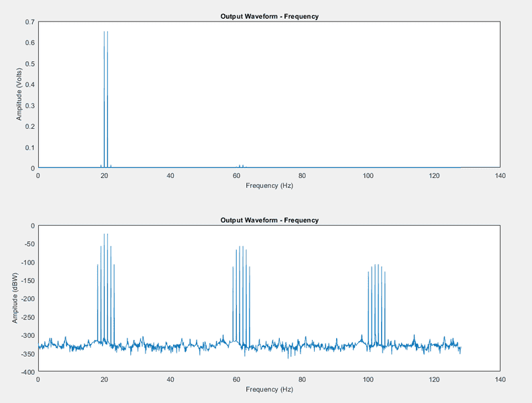Click the 140 tick label on top x-axis

point(499,176)
